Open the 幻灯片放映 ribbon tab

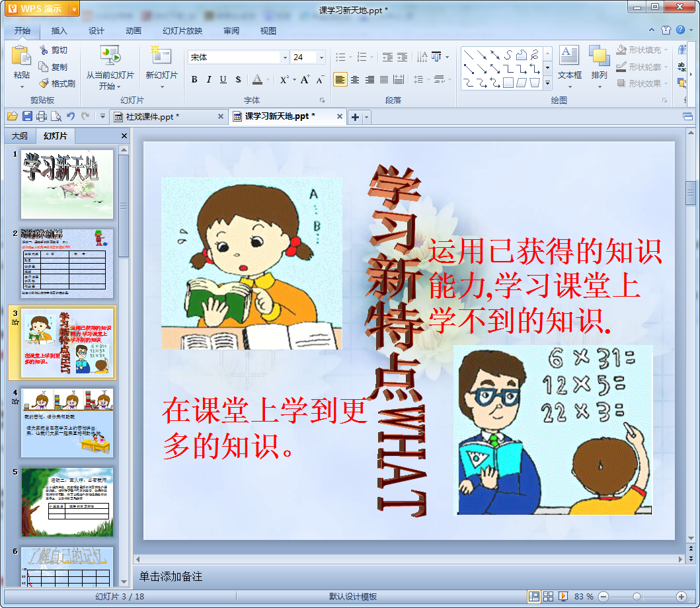pyautogui.click(x=182, y=31)
